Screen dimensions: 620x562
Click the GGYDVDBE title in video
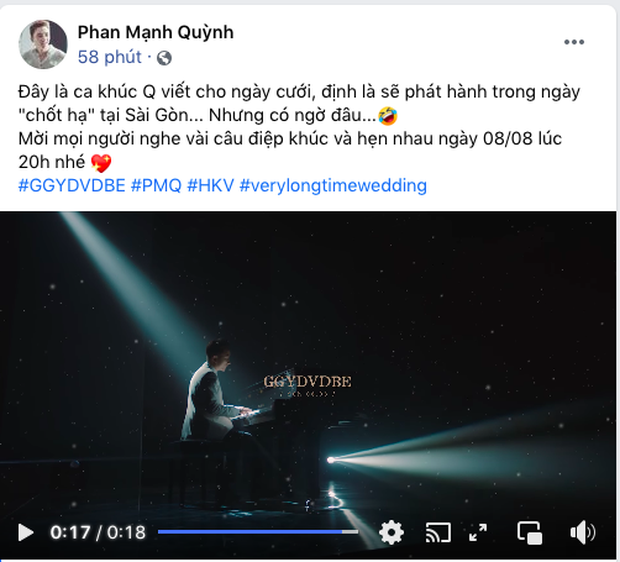307,382
